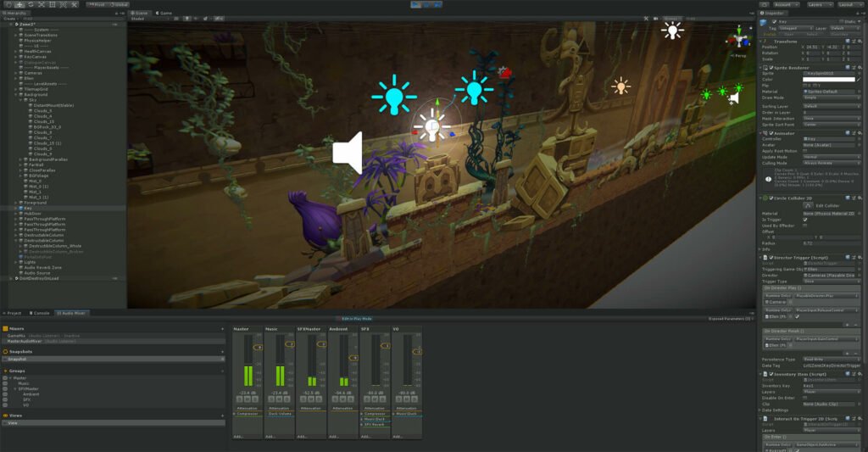The width and height of the screenshot is (868, 452).
Task: Select Ellen in the Hierarchy
Action: (x=27, y=80)
